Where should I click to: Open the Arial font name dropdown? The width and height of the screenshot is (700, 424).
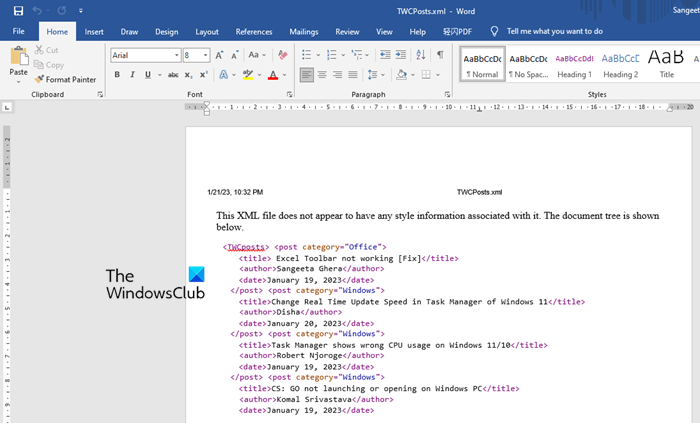[x=175, y=55]
